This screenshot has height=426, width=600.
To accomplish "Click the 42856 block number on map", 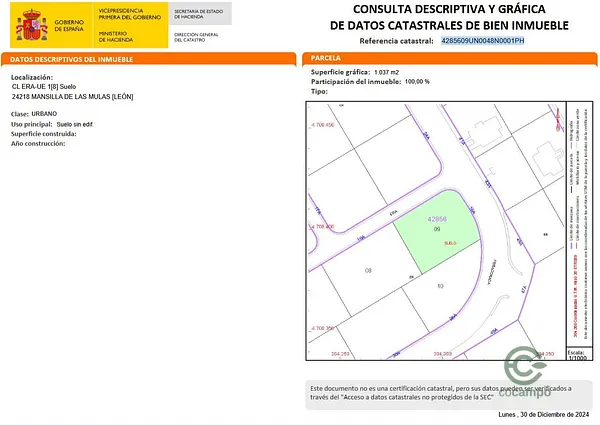I will tap(437, 218).
